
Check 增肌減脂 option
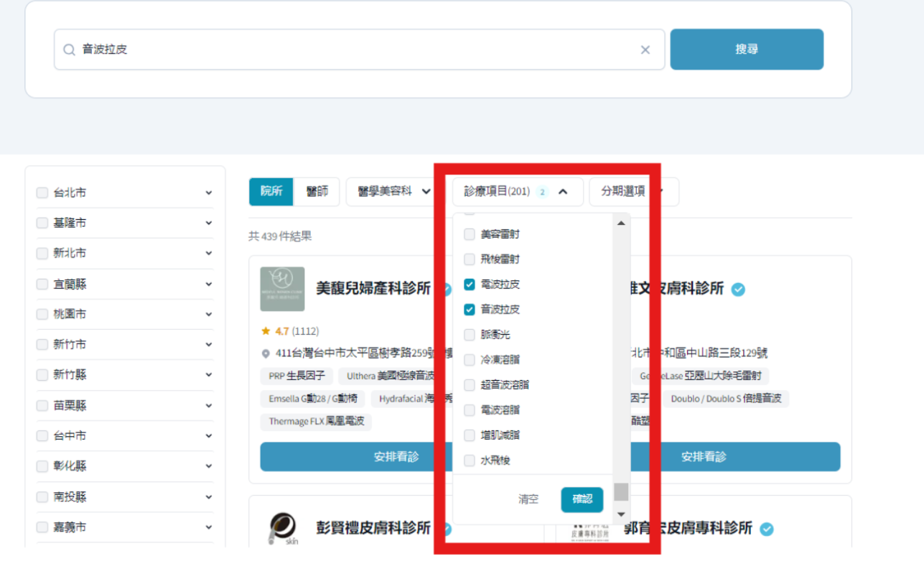tap(470, 435)
